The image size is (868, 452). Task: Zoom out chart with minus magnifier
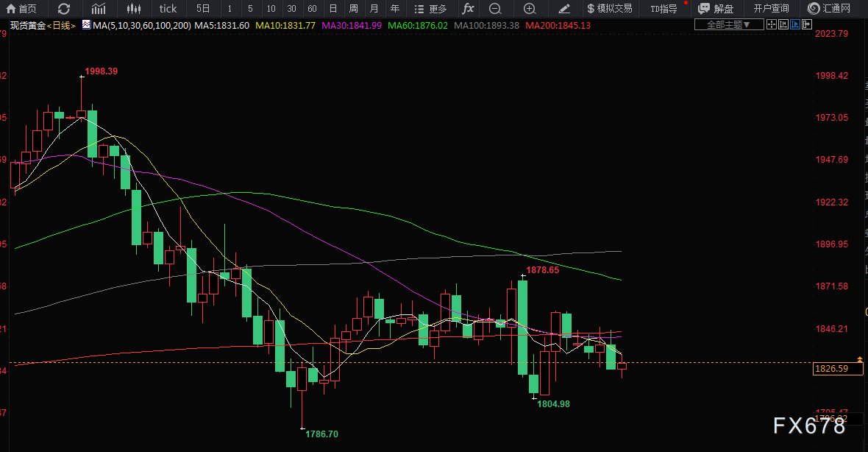click(496, 8)
